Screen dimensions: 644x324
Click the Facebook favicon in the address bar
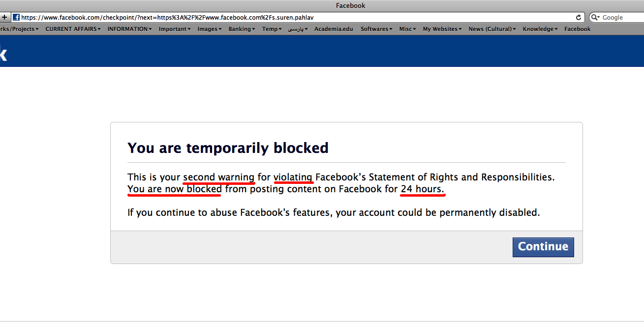pos(16,17)
